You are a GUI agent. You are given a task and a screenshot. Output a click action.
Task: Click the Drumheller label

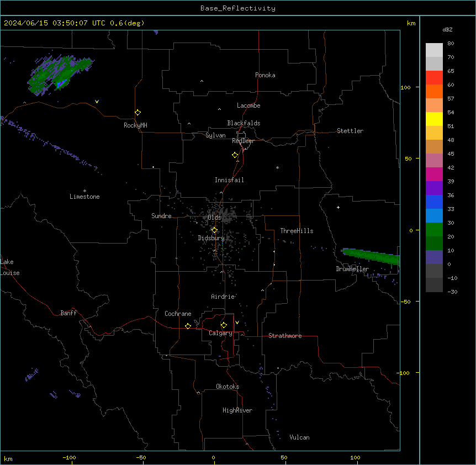(x=352, y=269)
